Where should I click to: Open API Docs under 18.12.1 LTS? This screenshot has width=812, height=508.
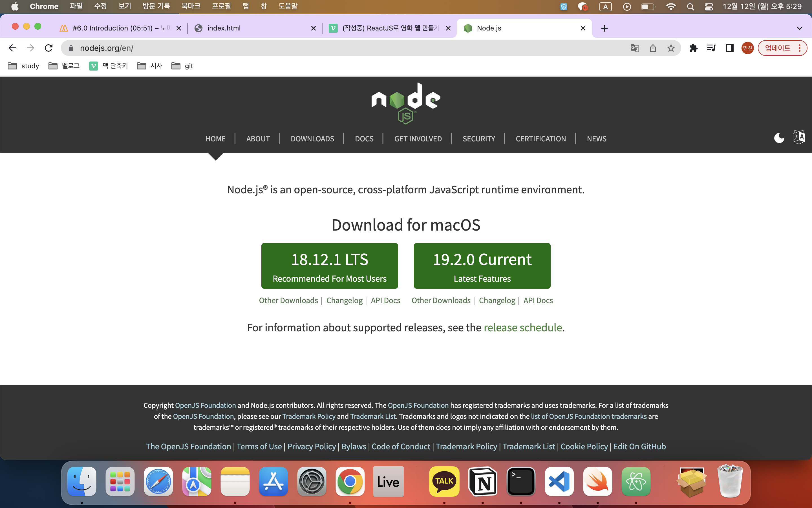click(385, 300)
